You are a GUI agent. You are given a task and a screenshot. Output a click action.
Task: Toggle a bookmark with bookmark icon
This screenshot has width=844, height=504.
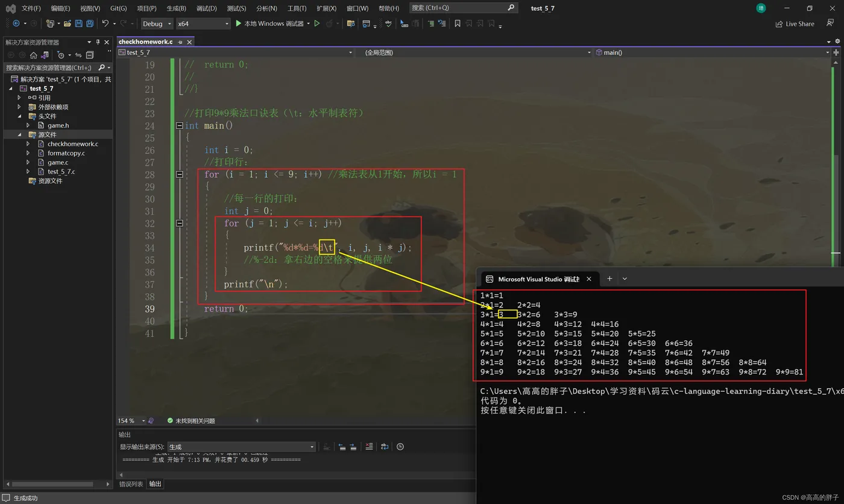(x=458, y=24)
